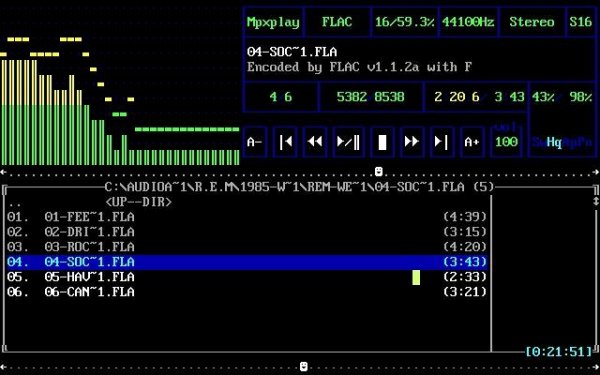
Task: Select highlighted track 04-SOC~1.FLA in playlist
Action: pos(247,262)
